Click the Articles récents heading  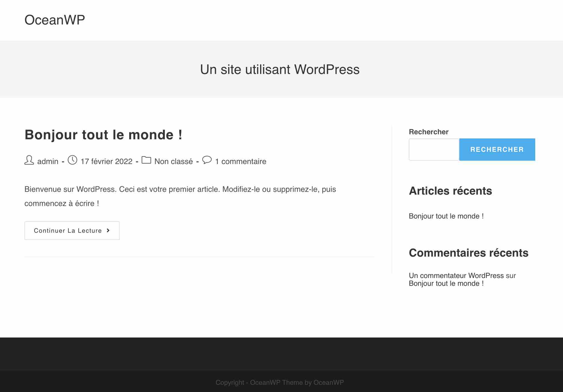(x=450, y=191)
